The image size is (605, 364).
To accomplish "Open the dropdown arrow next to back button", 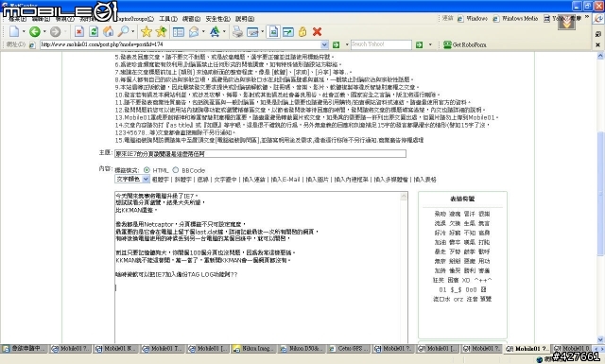I will (x=44, y=31).
